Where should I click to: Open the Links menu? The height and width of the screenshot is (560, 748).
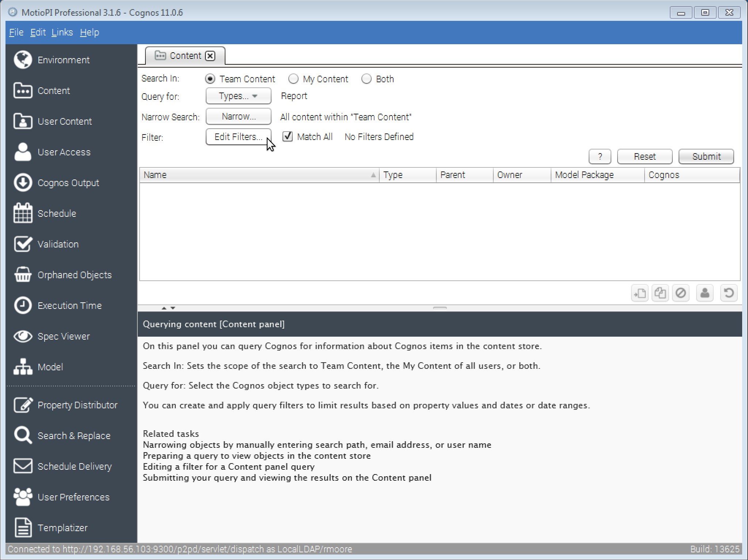(62, 33)
